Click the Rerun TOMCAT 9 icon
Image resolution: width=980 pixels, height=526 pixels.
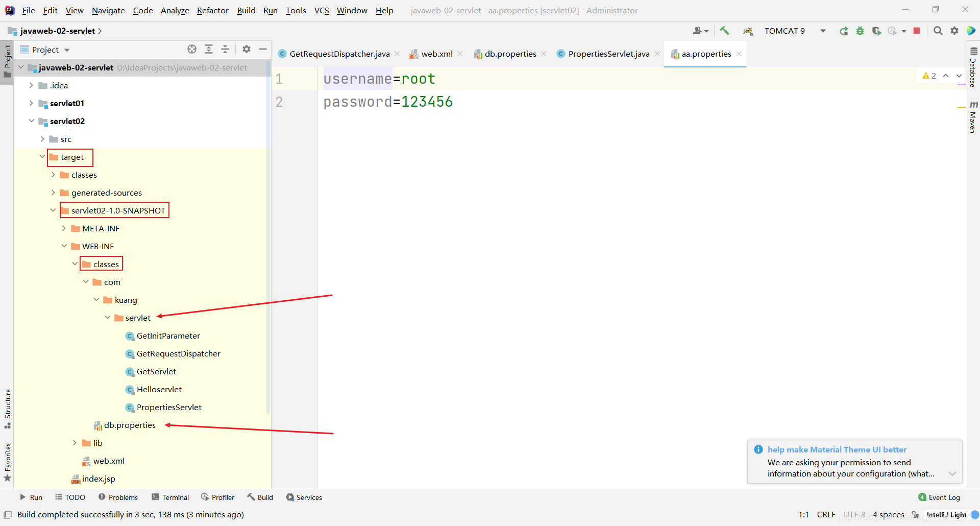(844, 31)
